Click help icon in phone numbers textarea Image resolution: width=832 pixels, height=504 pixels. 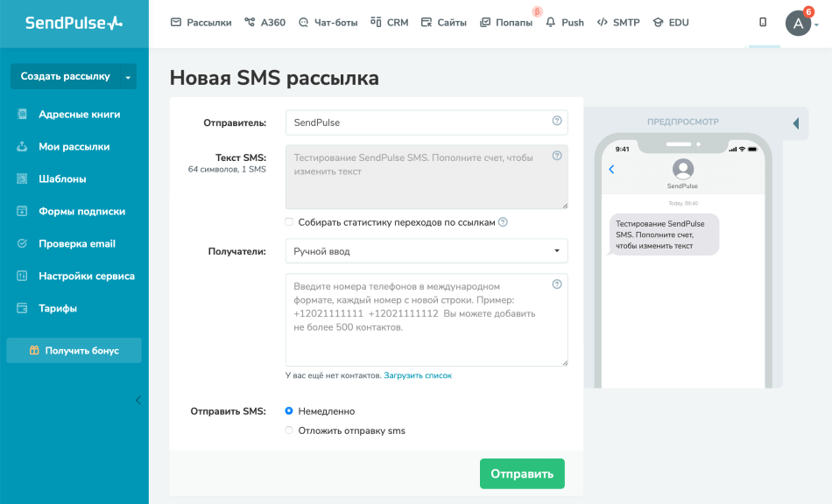click(x=557, y=284)
